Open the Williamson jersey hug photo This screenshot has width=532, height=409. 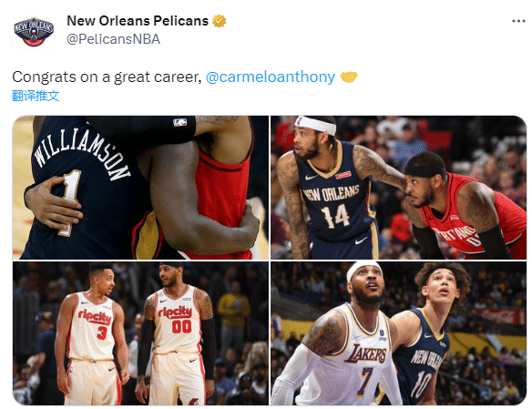click(x=140, y=188)
